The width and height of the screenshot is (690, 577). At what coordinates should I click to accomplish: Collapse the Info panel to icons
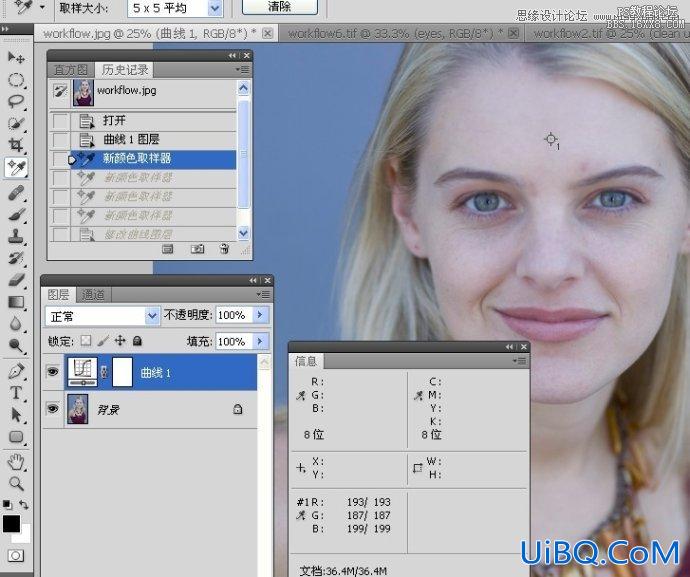coord(509,347)
